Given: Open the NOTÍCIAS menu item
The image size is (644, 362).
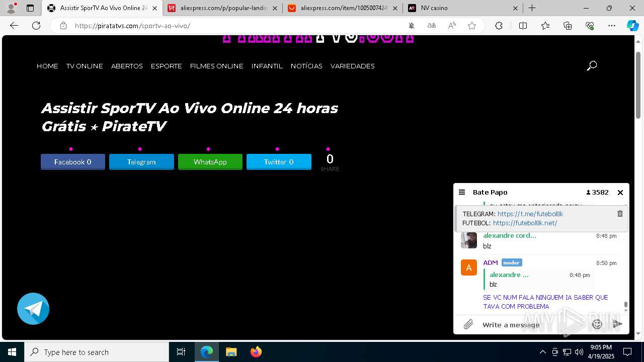Looking at the screenshot, I should tap(306, 66).
